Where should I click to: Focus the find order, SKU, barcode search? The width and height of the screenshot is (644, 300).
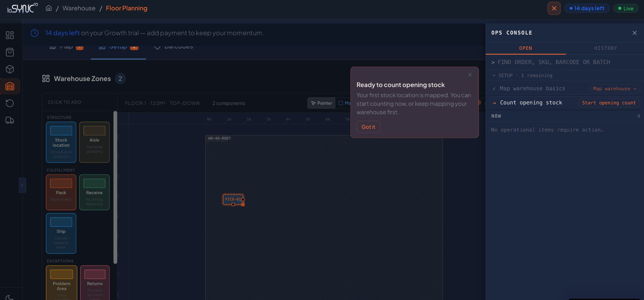565,62
